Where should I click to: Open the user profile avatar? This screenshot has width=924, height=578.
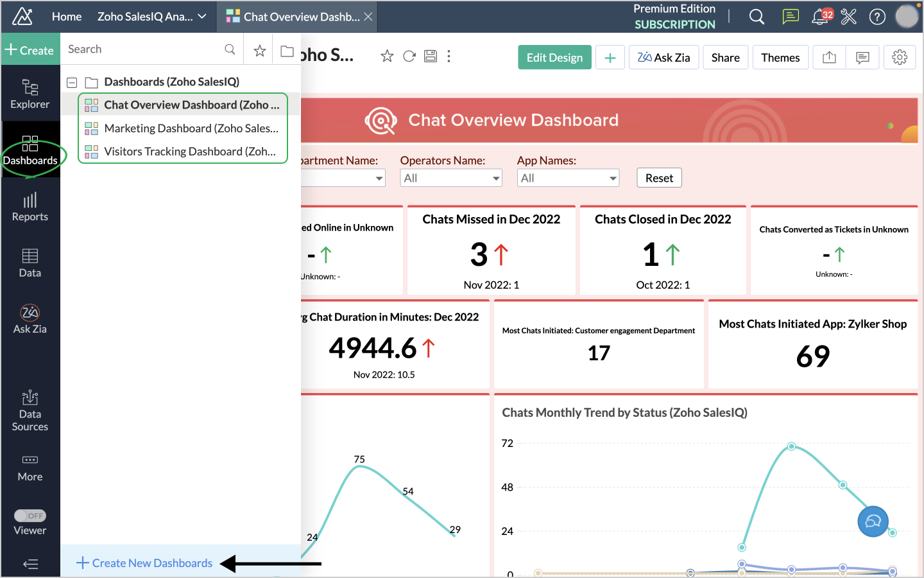pos(907,17)
